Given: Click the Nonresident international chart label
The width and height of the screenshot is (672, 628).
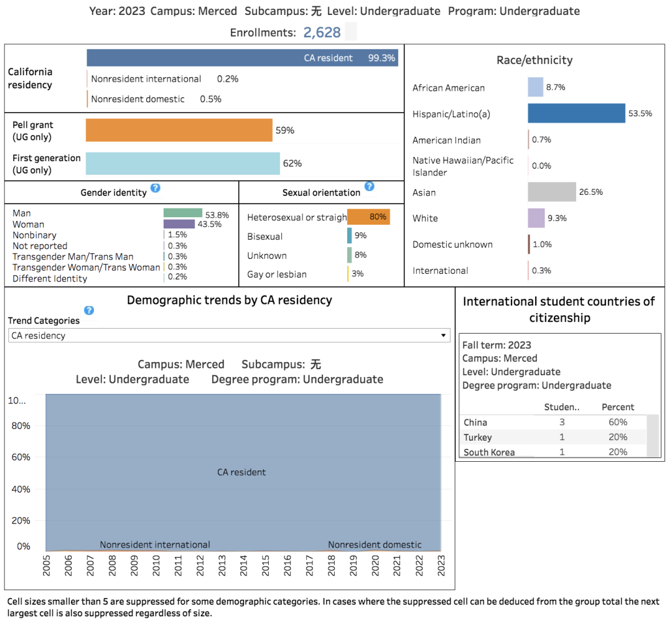Looking at the screenshot, I should (x=155, y=545).
